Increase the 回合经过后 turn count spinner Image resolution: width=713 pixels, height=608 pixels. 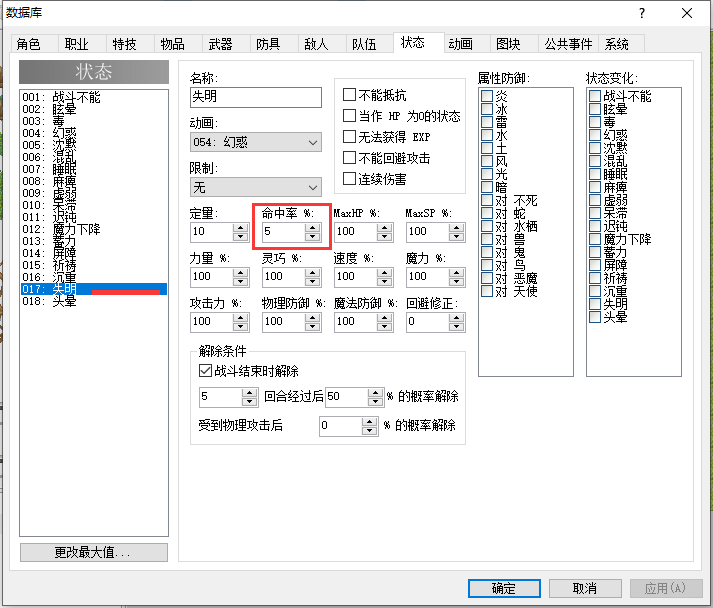point(249,392)
